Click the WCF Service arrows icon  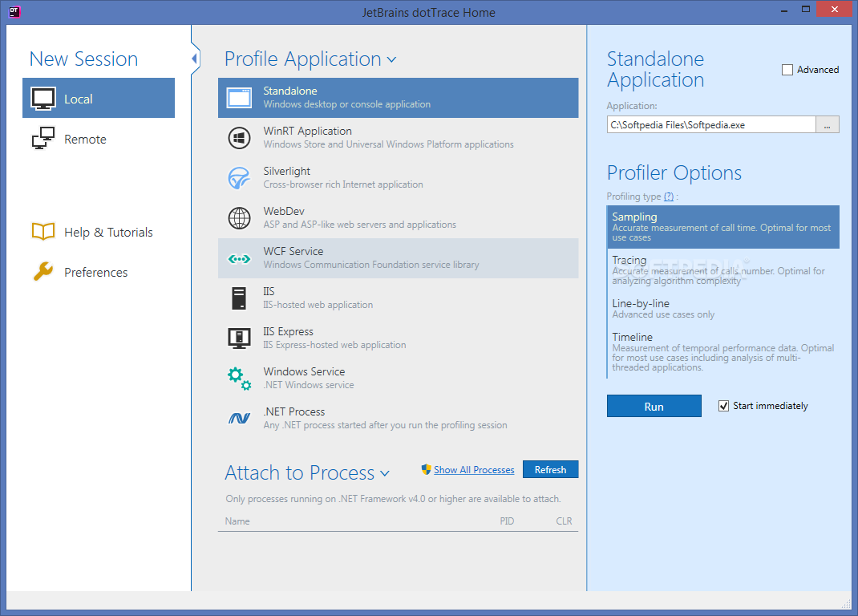[239, 258]
